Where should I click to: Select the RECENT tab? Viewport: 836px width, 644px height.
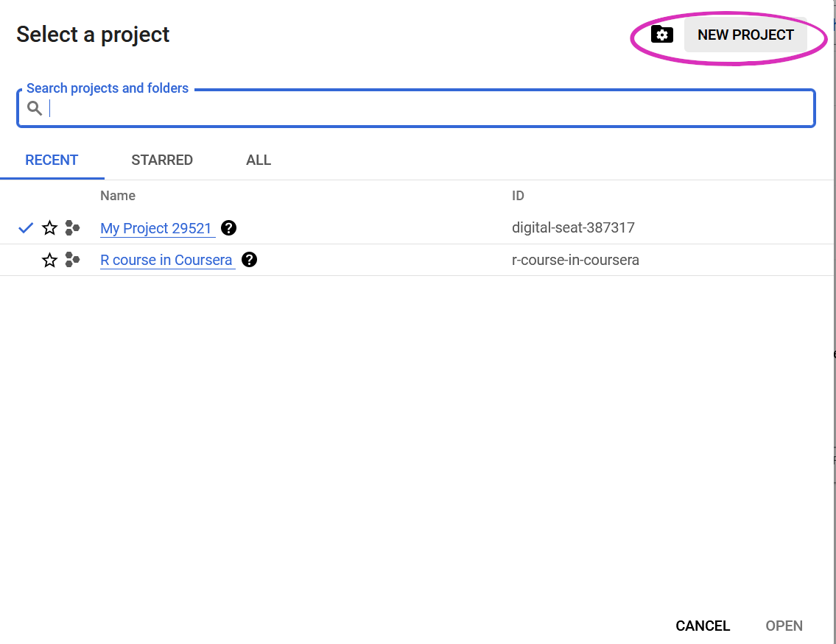click(52, 160)
